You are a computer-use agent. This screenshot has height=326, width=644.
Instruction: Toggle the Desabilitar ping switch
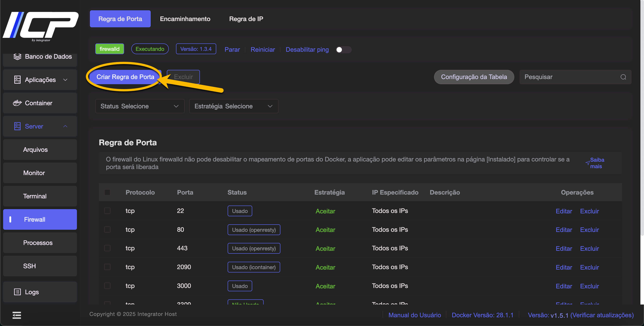pos(343,49)
